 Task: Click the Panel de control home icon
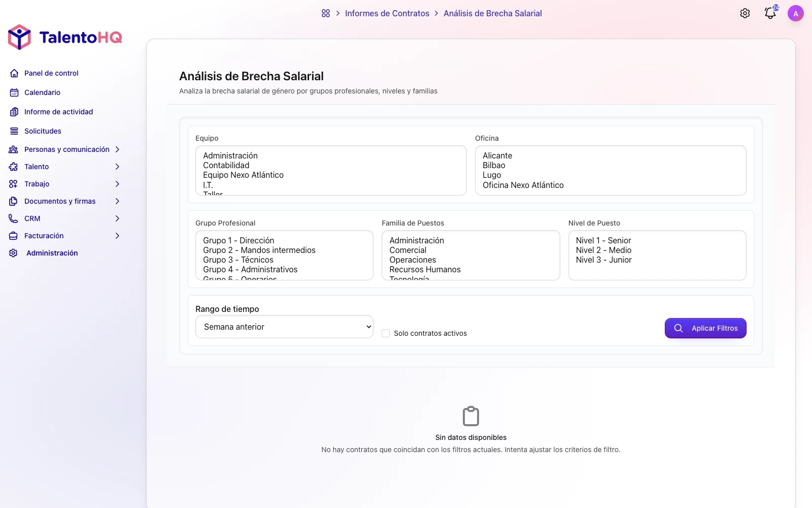click(14, 73)
